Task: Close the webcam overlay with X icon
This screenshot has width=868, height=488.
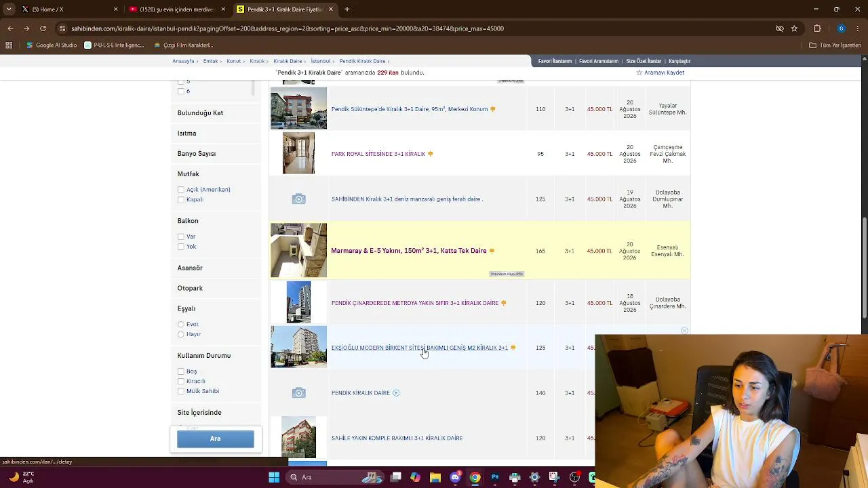Action: pos(684,331)
